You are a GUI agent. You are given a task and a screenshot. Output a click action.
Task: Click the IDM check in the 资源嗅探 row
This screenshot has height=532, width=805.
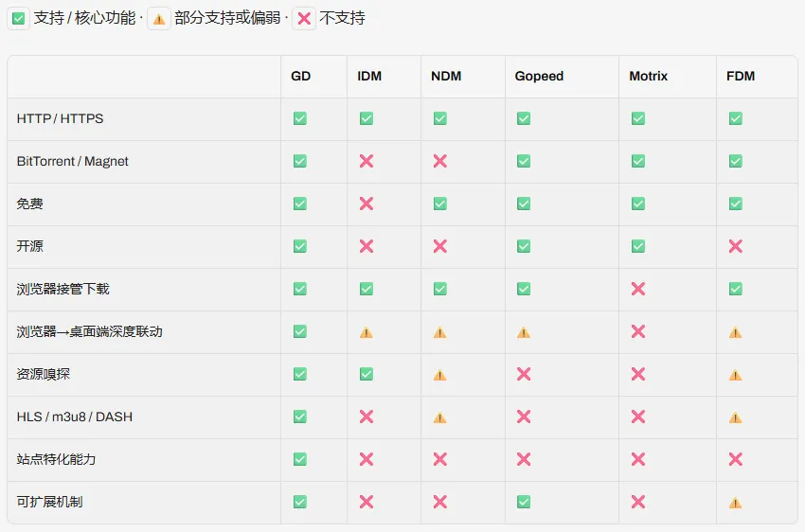tap(367, 374)
